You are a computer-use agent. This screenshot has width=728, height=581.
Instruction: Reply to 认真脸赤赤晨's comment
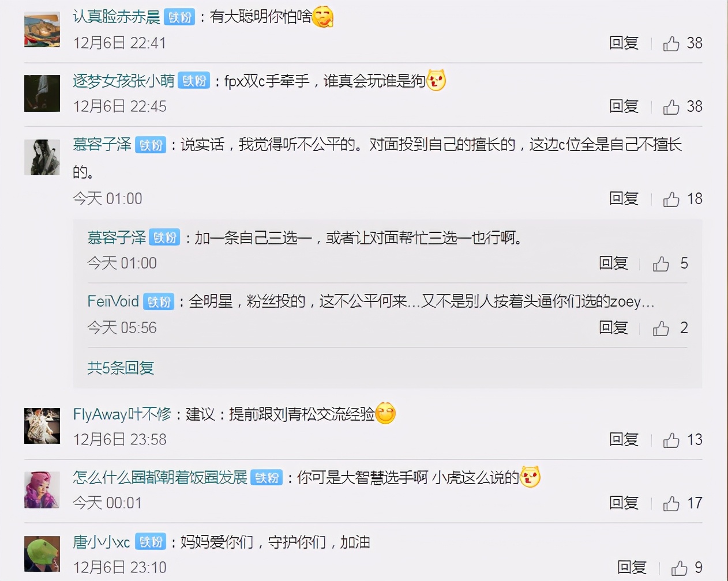(x=624, y=43)
